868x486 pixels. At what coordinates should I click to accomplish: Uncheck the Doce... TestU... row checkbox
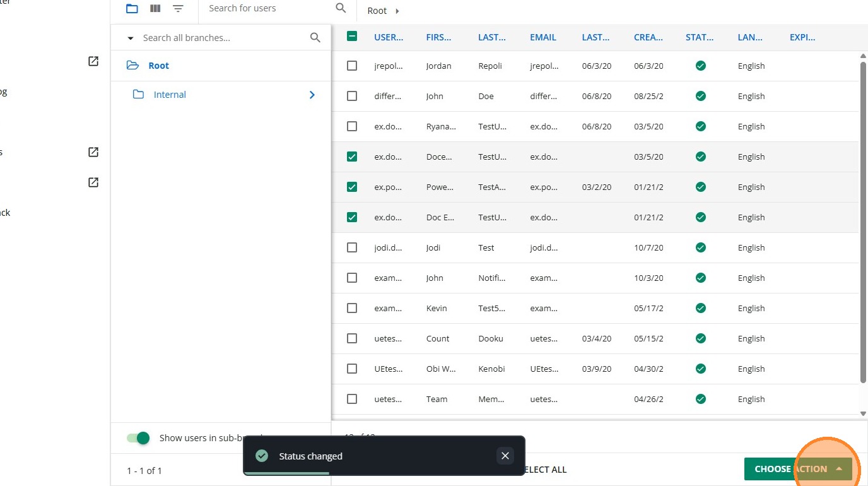pos(352,157)
